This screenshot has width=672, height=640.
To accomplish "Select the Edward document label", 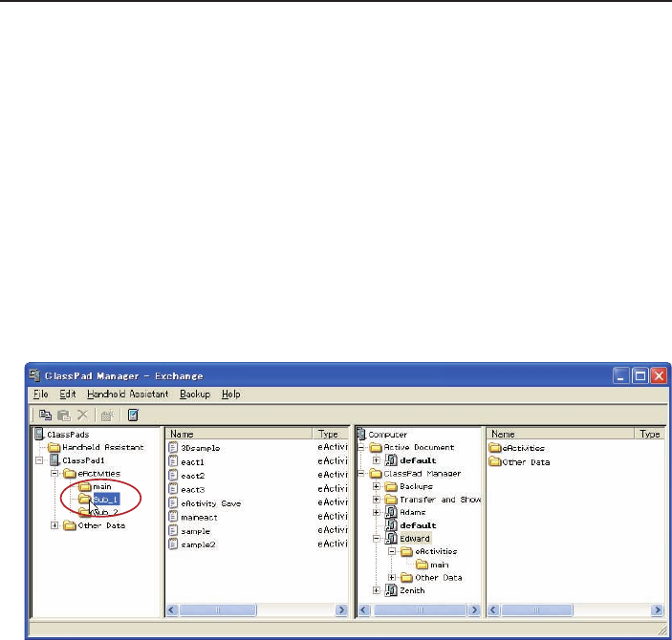I will coord(415,539).
